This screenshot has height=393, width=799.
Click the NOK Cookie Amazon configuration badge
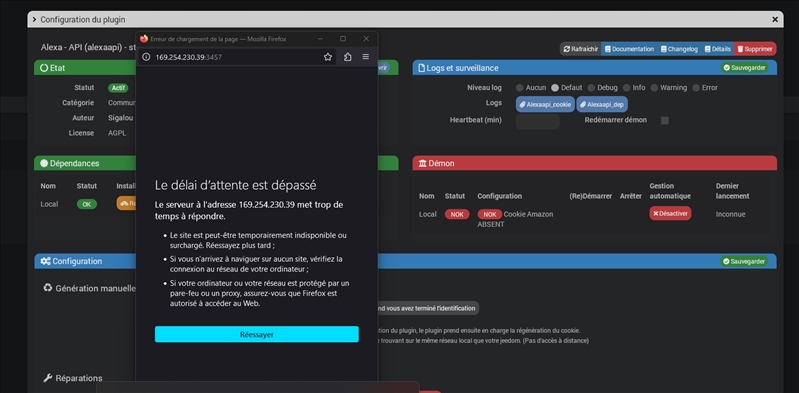point(490,214)
